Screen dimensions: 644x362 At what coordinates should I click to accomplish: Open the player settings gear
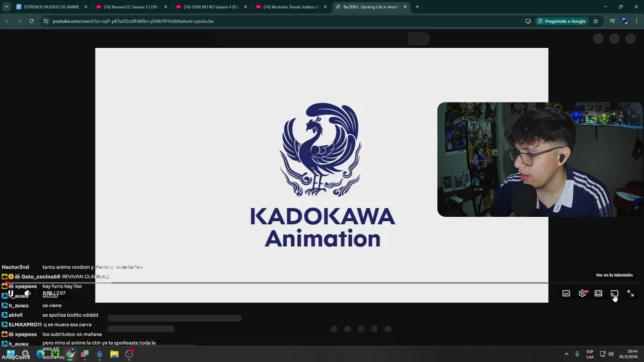point(582,293)
